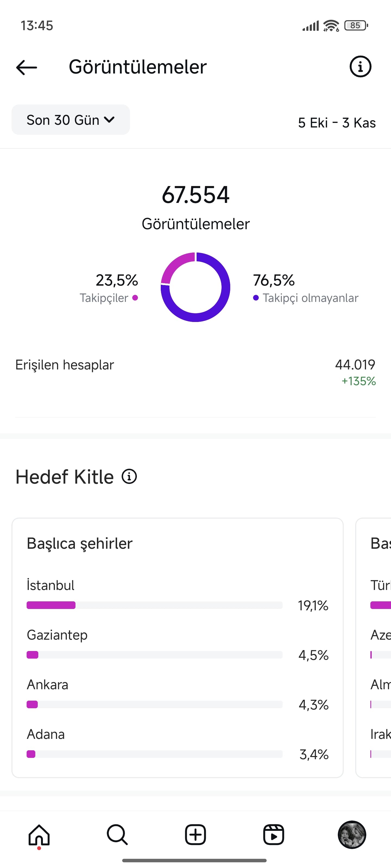Select the Gaziantep city entry
The height and width of the screenshot is (868, 391).
tap(178, 645)
